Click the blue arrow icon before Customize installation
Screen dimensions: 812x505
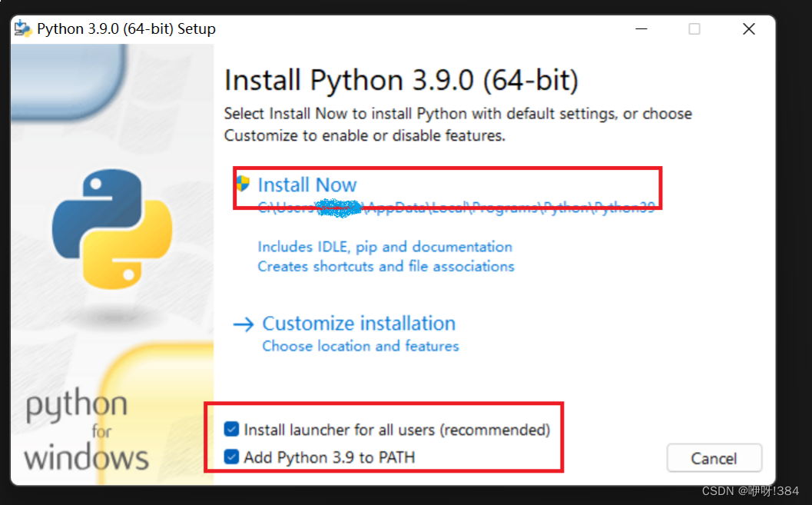[244, 323]
